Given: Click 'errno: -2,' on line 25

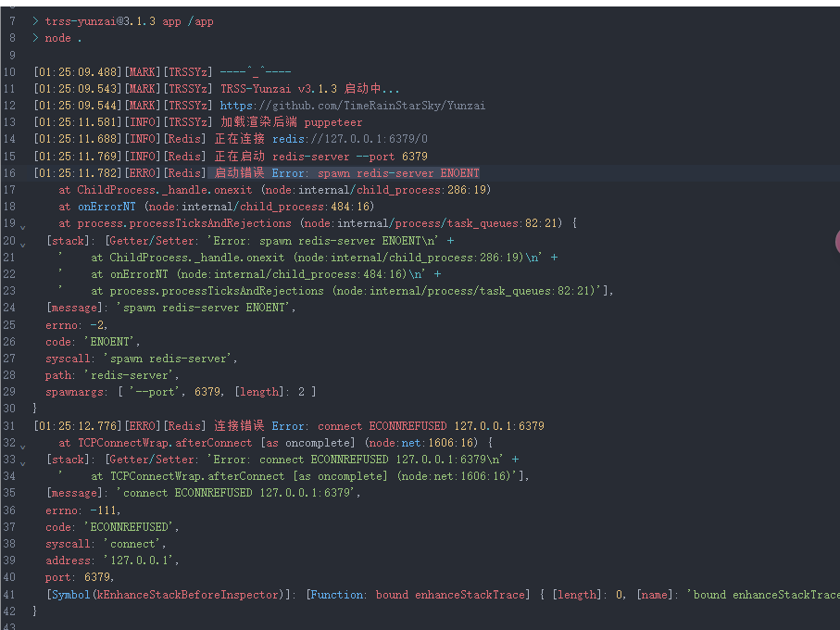Looking at the screenshot, I should pos(77,325).
